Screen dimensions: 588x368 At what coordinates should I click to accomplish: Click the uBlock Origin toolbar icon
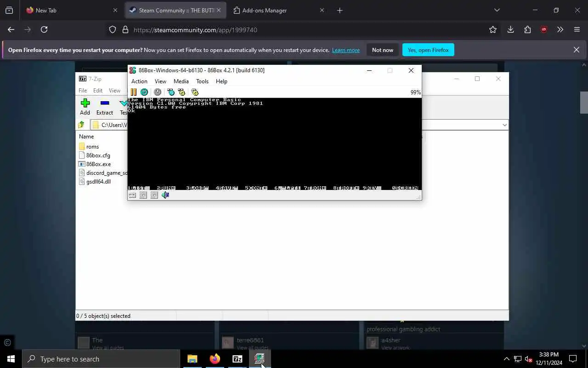click(544, 29)
